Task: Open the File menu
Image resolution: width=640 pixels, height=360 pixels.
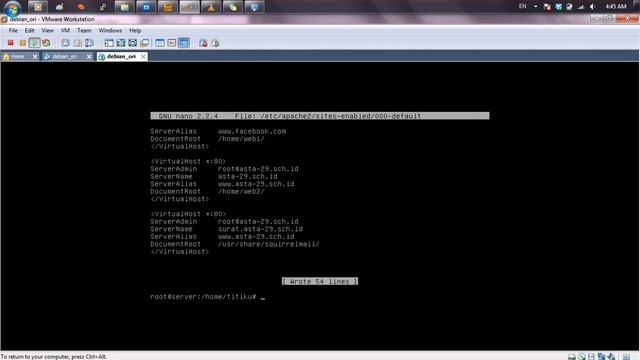Action: click(x=13, y=31)
